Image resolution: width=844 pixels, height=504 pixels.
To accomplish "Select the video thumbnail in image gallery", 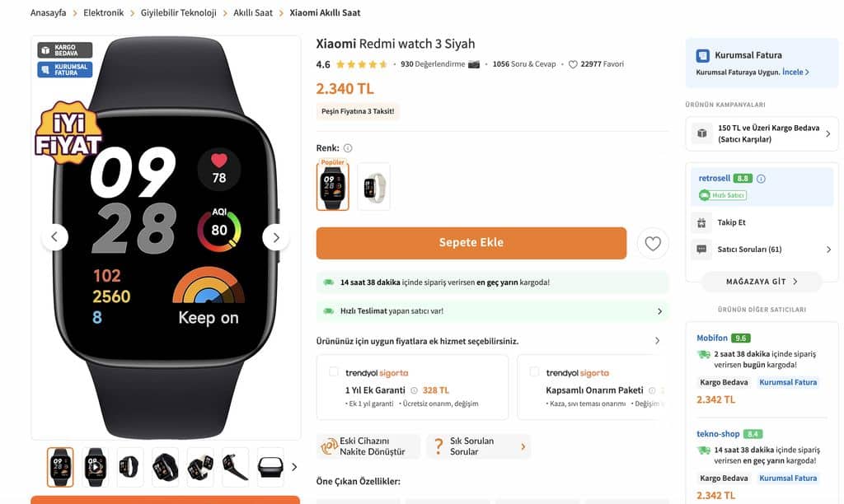I will point(96,467).
